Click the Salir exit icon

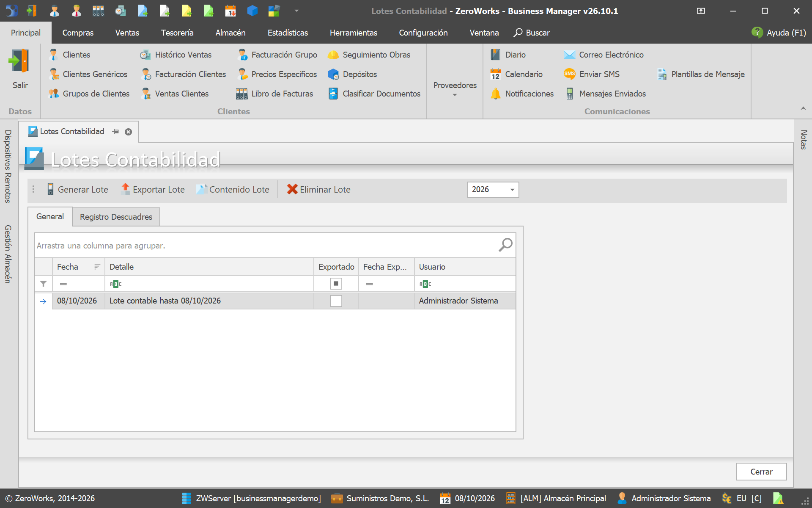click(19, 61)
